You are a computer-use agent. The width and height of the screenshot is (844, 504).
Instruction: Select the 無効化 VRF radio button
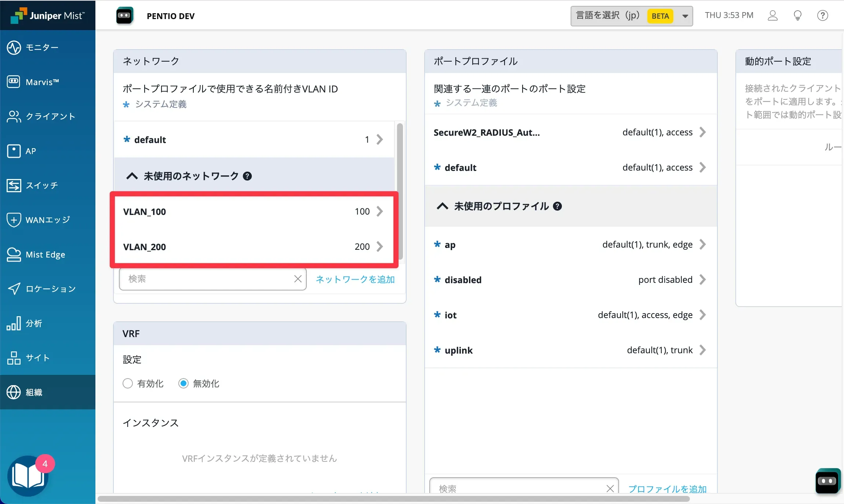(183, 384)
